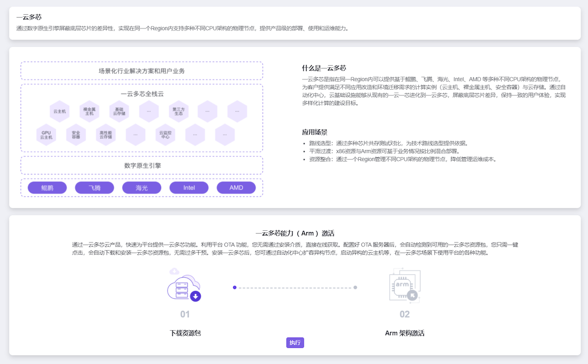This screenshot has height=364, width=588.
Task: Click the cloud download resource package icon
Action: tap(184, 286)
